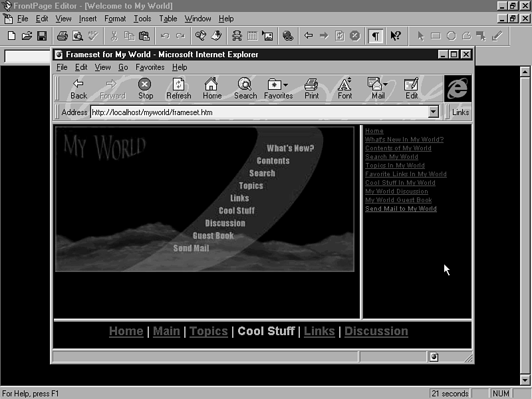Viewport: 532px width, 399px height.
Task: Click 'Cool Stuff' in the image map
Action: coord(237,211)
